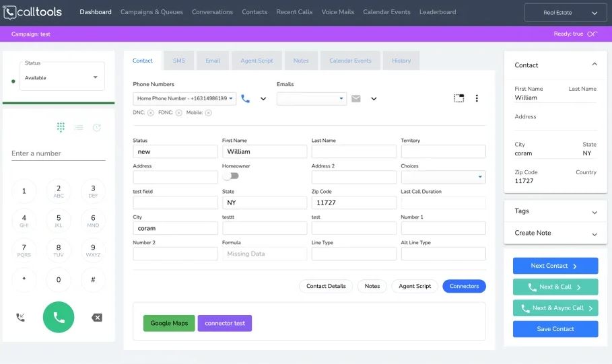Screen dimensions: 612x364
Task: Open the agent Status Available dropdown
Action: click(62, 77)
